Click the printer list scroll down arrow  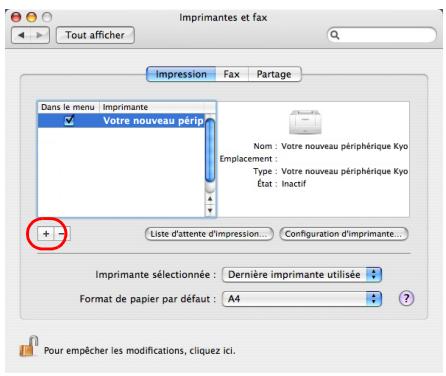tap(210, 210)
